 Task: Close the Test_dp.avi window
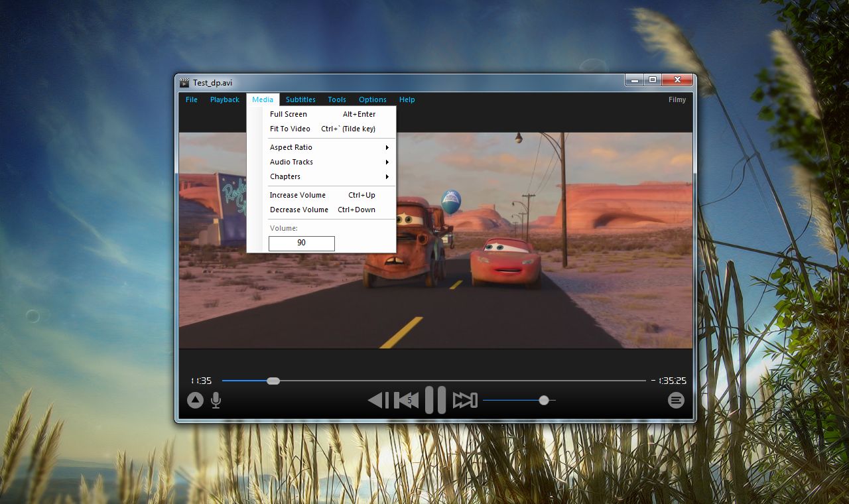677,80
